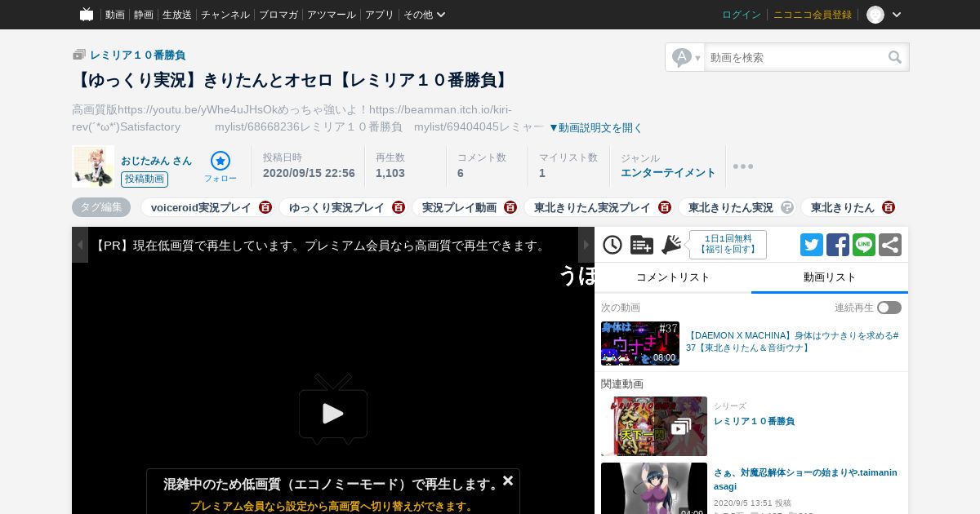Expand the その他 header dropdown

tap(425, 15)
